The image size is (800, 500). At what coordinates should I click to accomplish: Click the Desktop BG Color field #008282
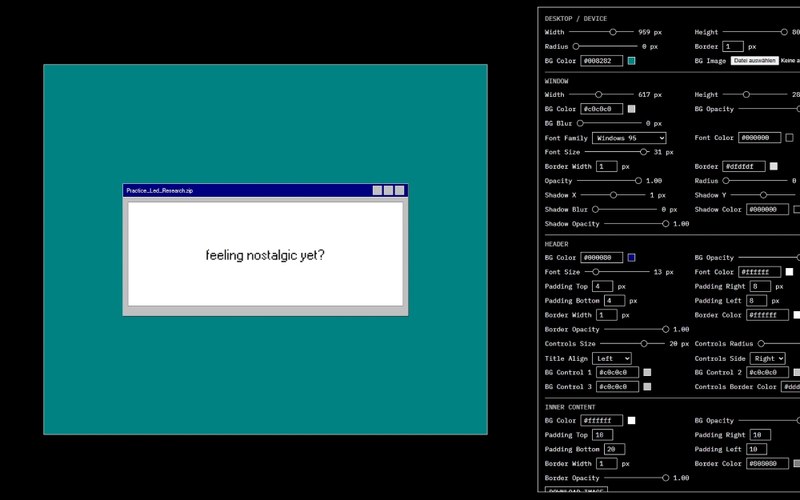(602, 61)
